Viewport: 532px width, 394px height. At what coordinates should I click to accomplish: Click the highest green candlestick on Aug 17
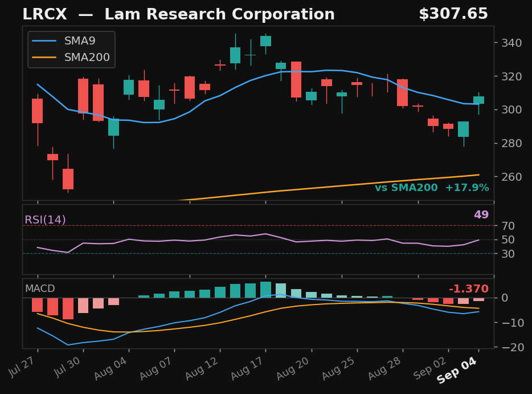(265, 41)
